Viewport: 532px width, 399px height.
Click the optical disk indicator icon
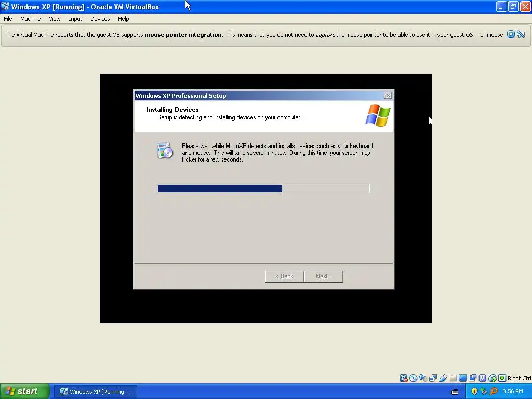click(413, 378)
